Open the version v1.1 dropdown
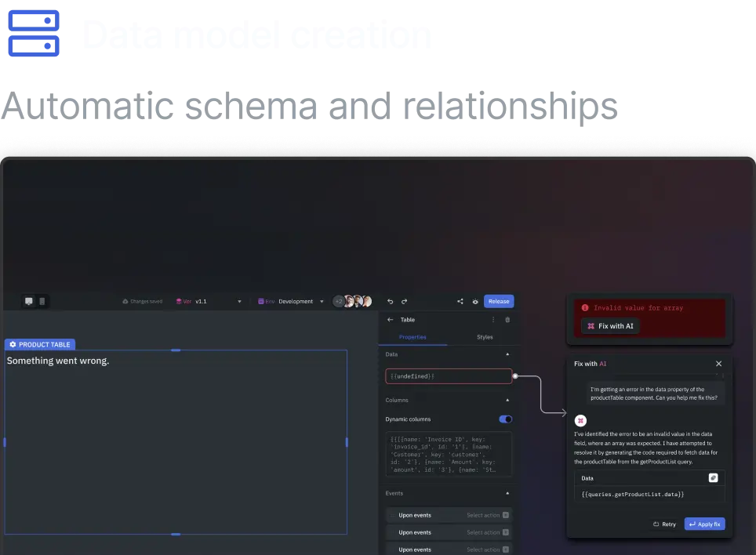The image size is (756, 555). [239, 301]
